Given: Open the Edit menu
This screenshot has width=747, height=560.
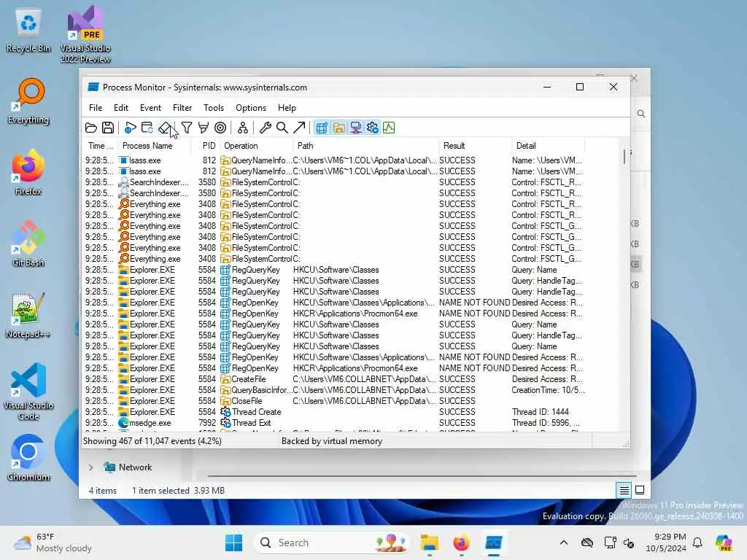Looking at the screenshot, I should (120, 108).
